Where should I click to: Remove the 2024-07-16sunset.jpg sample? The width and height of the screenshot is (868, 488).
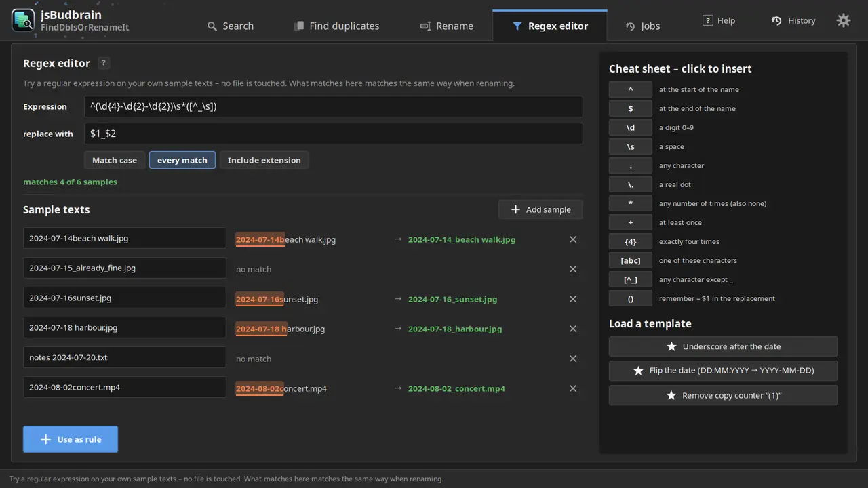point(573,299)
